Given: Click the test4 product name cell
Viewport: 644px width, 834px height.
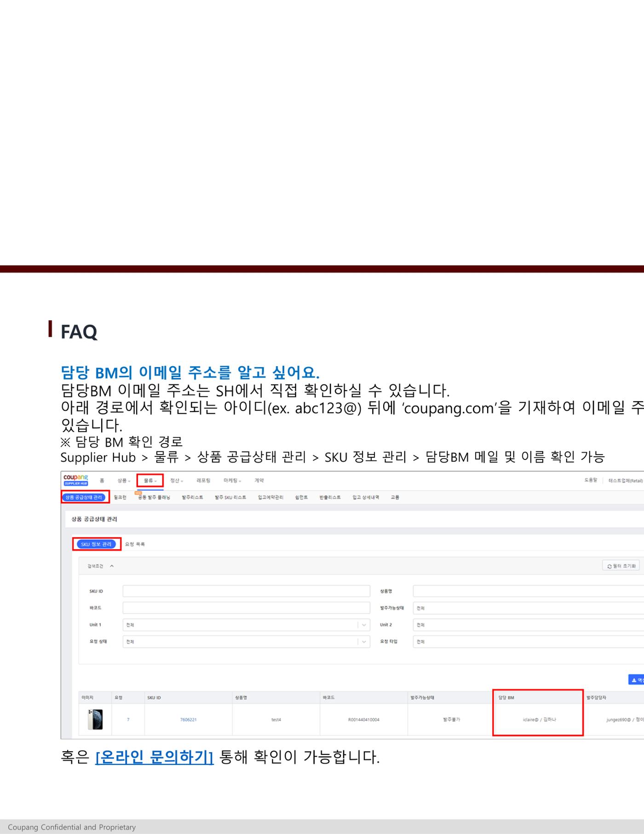Looking at the screenshot, I should [276, 719].
